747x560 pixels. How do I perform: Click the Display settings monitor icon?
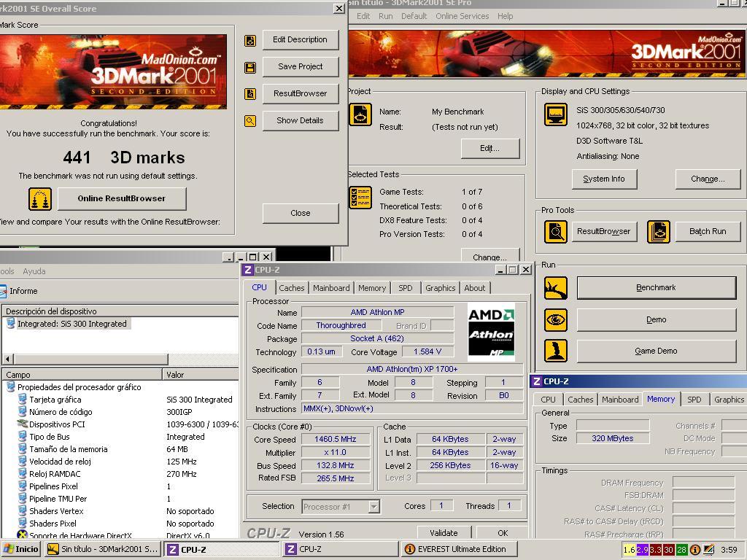556,114
